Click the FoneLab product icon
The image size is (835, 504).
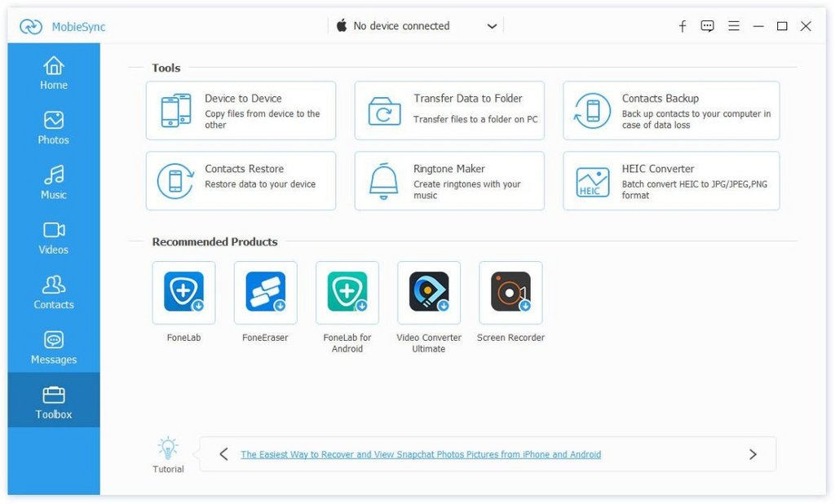pos(183,292)
